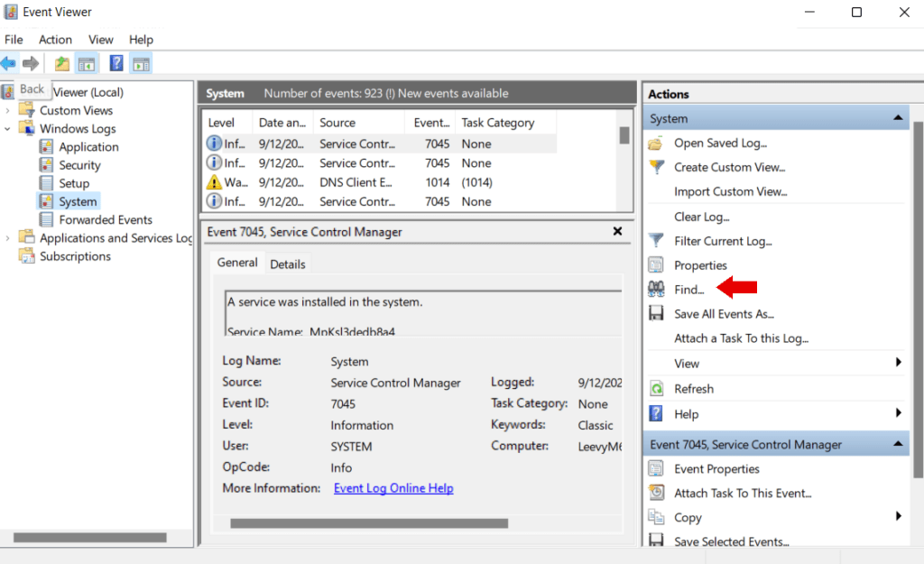Open Help from the toolbar

115,63
